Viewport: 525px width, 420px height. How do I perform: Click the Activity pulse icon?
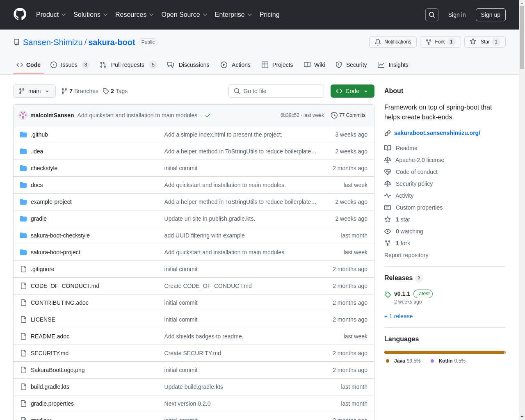pos(388,196)
